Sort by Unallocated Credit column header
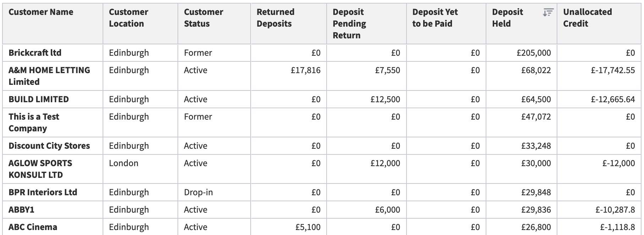 tap(588, 18)
